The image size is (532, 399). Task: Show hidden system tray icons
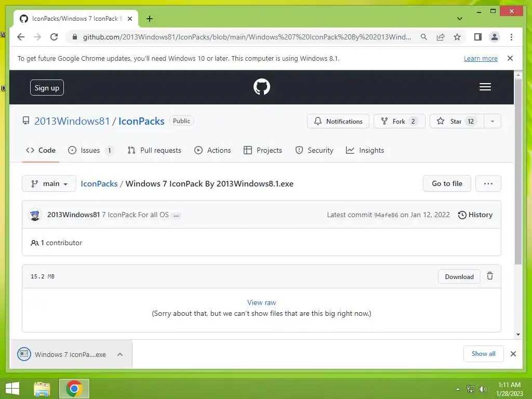(x=458, y=389)
